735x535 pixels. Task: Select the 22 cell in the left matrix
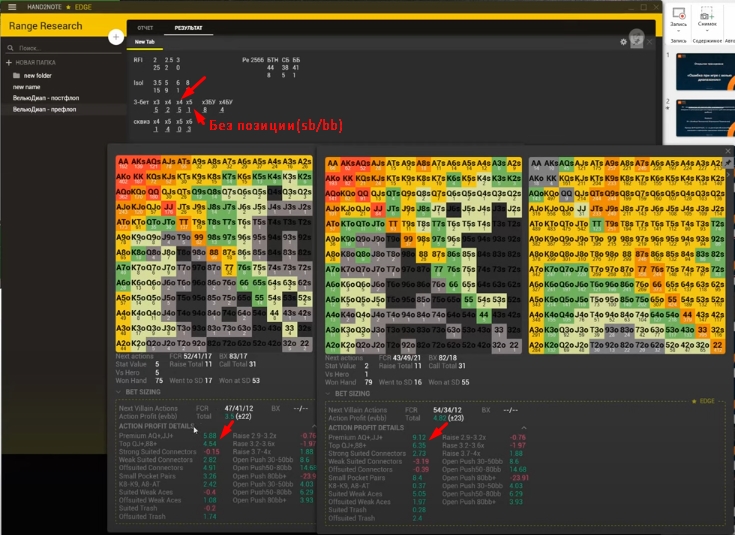(305, 344)
